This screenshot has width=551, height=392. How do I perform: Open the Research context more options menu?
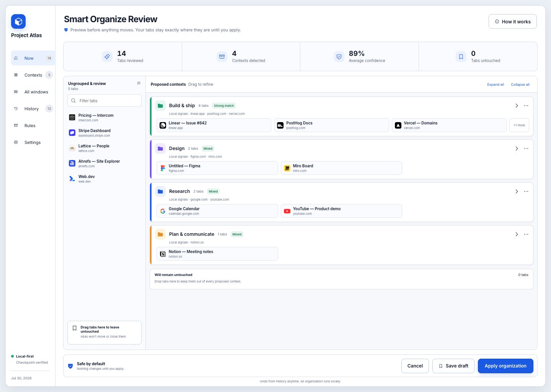pyautogui.click(x=526, y=191)
